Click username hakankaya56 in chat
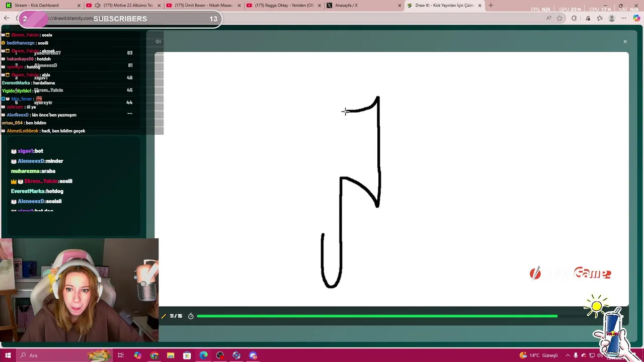644x362 pixels. coord(20,59)
